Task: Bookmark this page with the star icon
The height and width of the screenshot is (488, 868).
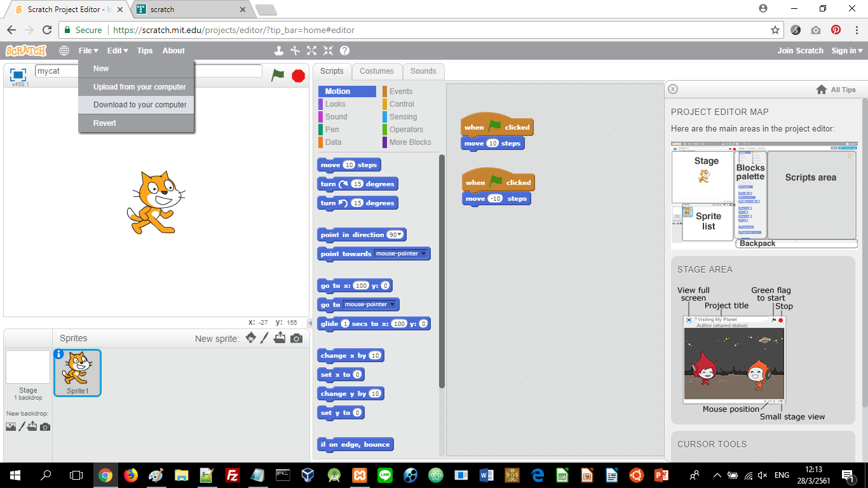Action: coord(775,30)
